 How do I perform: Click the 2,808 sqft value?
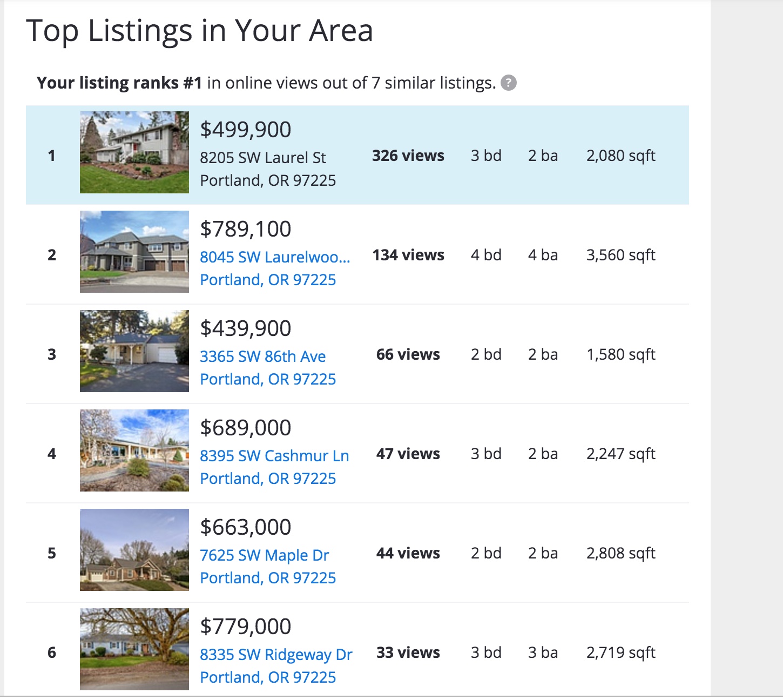click(620, 553)
